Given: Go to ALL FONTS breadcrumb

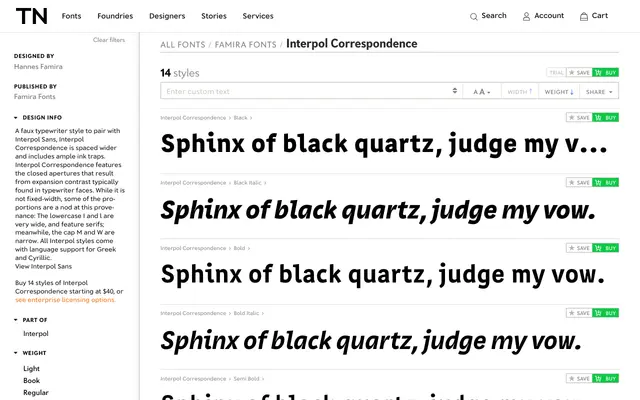Looking at the screenshot, I should pyautogui.click(x=183, y=44).
